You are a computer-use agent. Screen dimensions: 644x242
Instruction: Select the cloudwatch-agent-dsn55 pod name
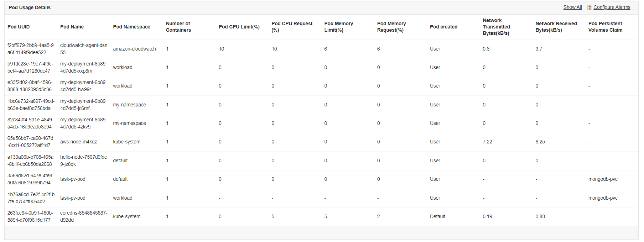(x=83, y=49)
